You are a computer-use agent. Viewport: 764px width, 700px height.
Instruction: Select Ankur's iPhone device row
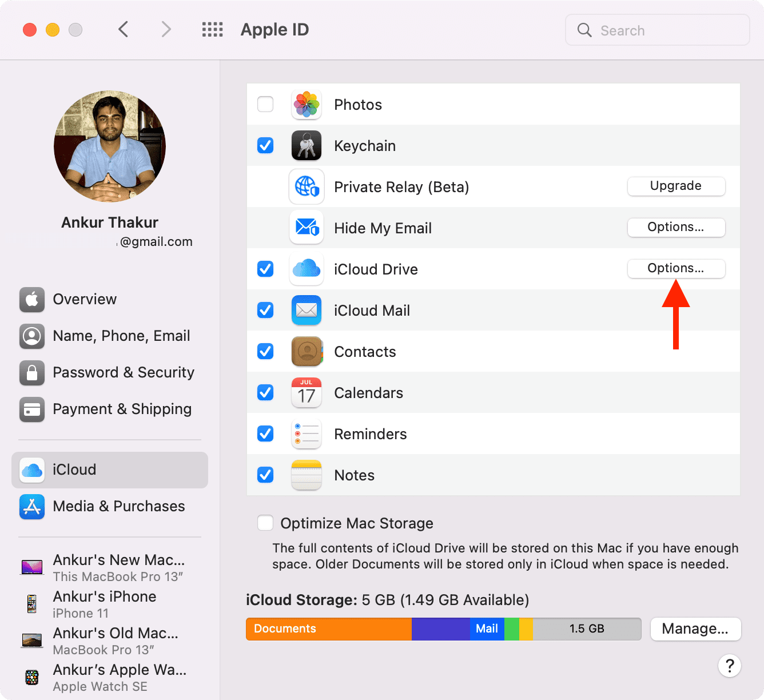point(110,604)
